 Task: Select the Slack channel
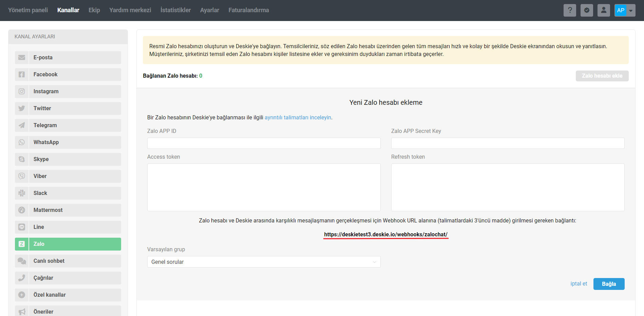pos(68,193)
